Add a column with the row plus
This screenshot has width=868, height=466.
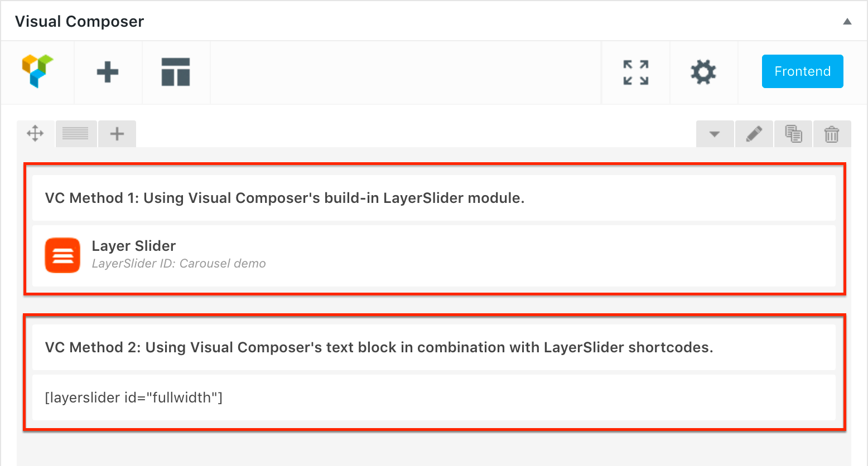117,134
